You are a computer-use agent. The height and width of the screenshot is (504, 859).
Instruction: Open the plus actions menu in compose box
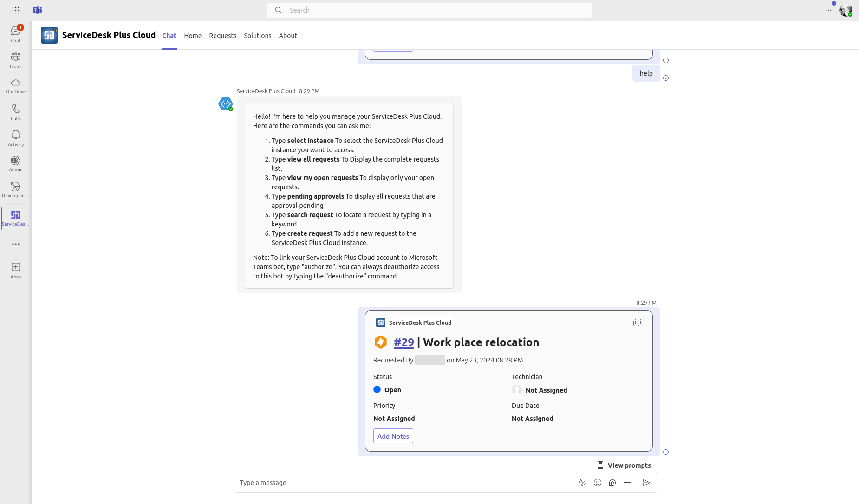[x=627, y=483]
